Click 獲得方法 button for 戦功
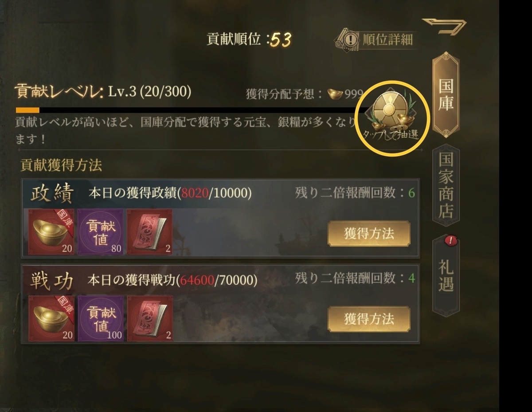Viewport: 532px width, 412px height. coord(369,319)
